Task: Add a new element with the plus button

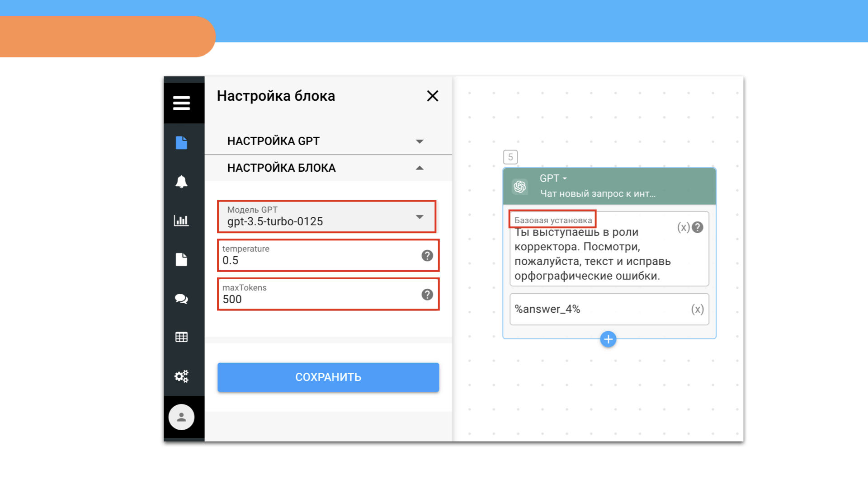Action: click(608, 339)
